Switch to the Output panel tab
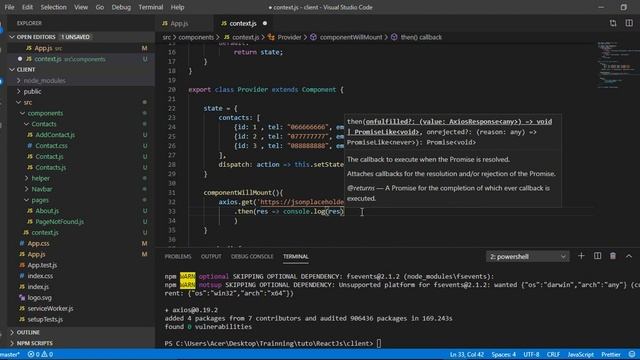640x360 pixels. 211,256
